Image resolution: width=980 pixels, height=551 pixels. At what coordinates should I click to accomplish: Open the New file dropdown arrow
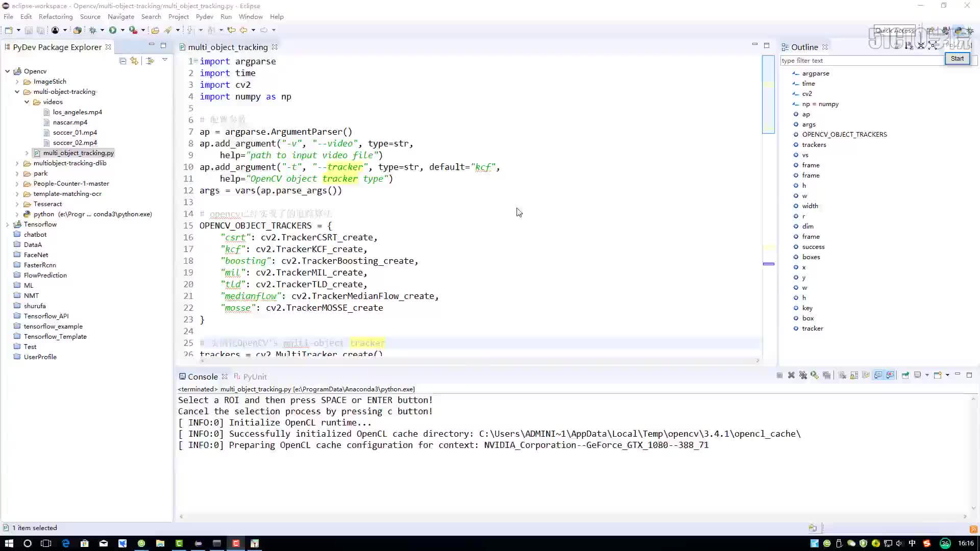pos(18,30)
